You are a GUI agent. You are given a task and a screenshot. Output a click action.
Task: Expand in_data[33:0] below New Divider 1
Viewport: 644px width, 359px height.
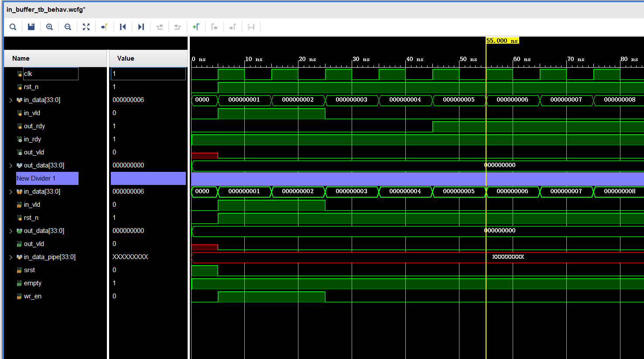point(10,191)
